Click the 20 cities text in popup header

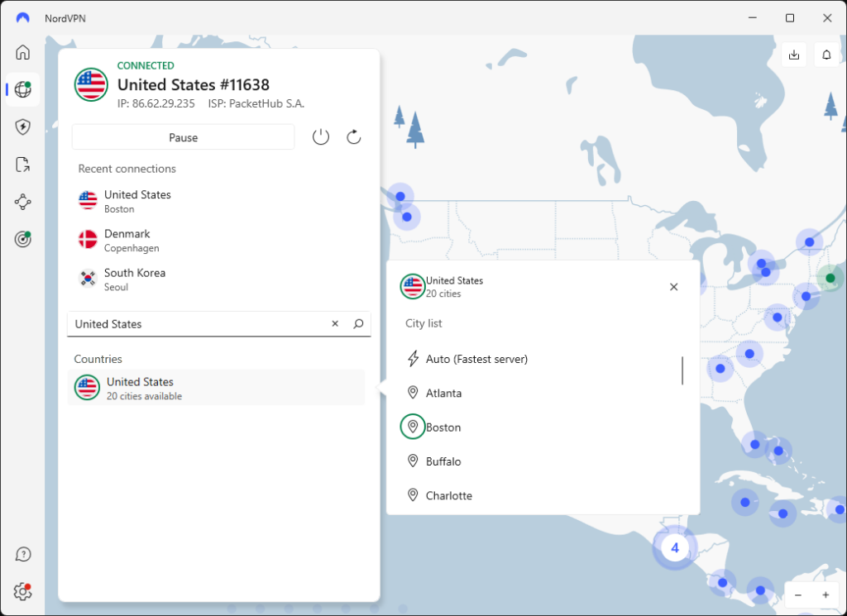[443, 294]
